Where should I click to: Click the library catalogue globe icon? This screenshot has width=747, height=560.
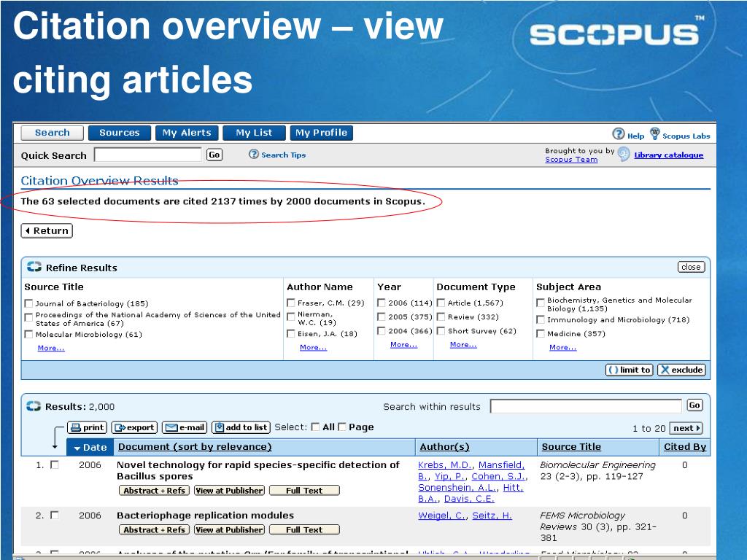pyautogui.click(x=624, y=154)
